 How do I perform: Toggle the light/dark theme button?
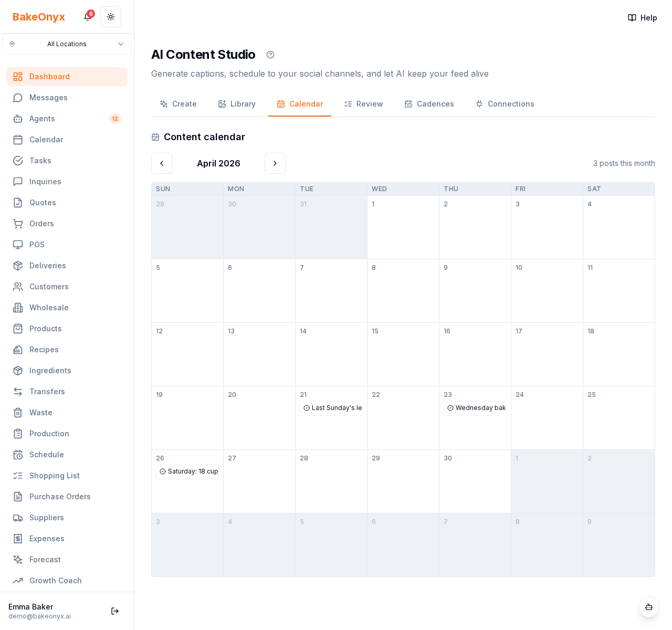[x=111, y=17]
